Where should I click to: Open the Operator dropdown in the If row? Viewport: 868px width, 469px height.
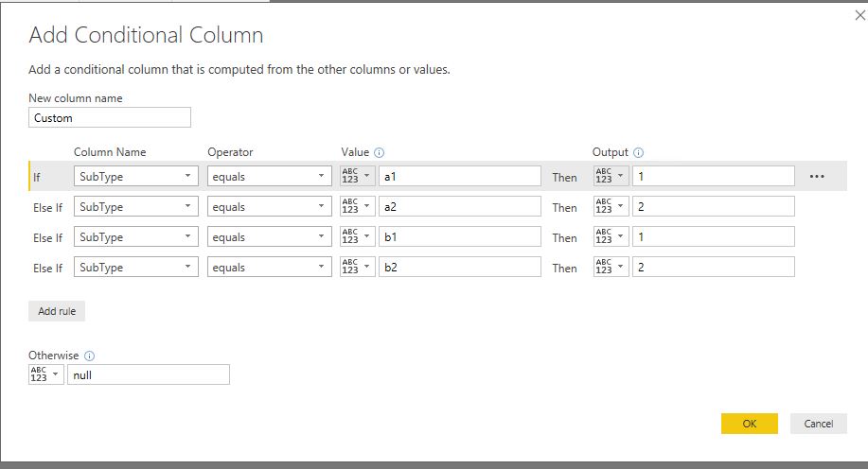pyautogui.click(x=270, y=176)
